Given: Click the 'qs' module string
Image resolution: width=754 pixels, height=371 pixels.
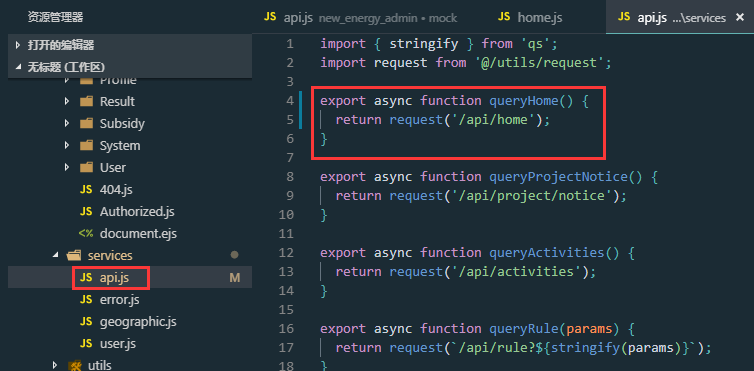Looking at the screenshot, I should point(535,44).
